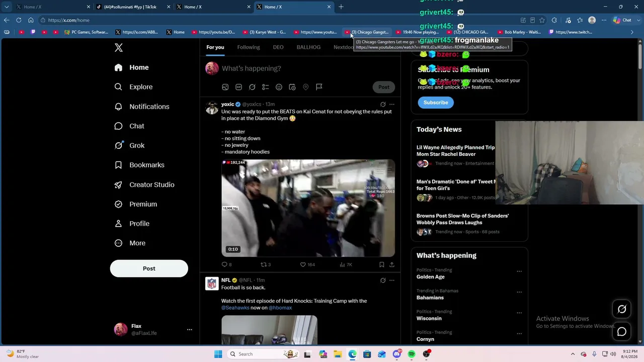Ask Grok about yoxic's post
The image size is (644, 362).
click(383, 105)
